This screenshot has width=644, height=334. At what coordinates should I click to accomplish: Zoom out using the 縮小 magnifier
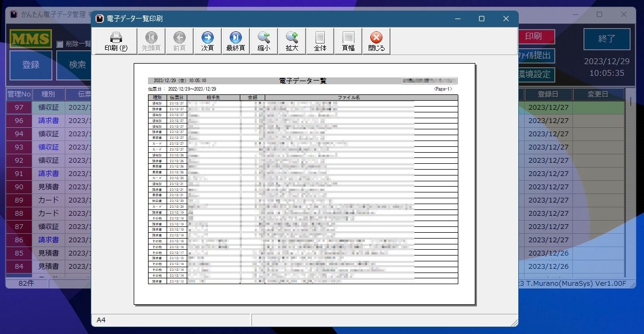[x=264, y=41]
